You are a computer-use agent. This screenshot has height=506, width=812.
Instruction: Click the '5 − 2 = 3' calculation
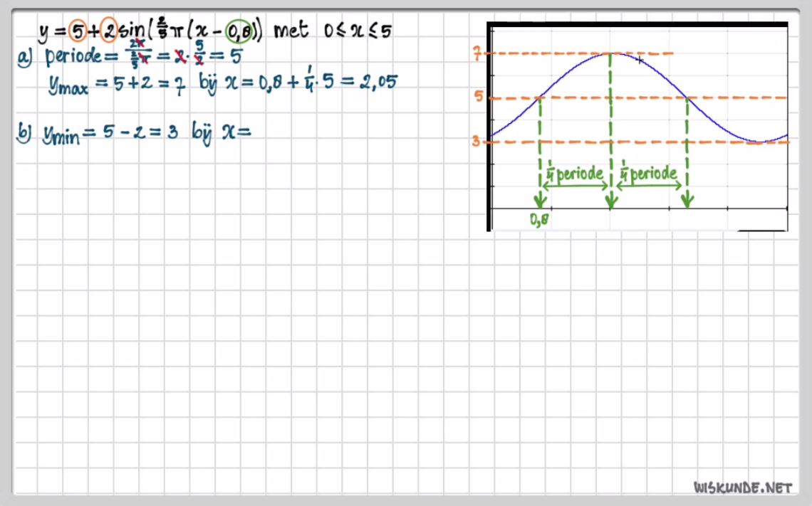coord(140,132)
